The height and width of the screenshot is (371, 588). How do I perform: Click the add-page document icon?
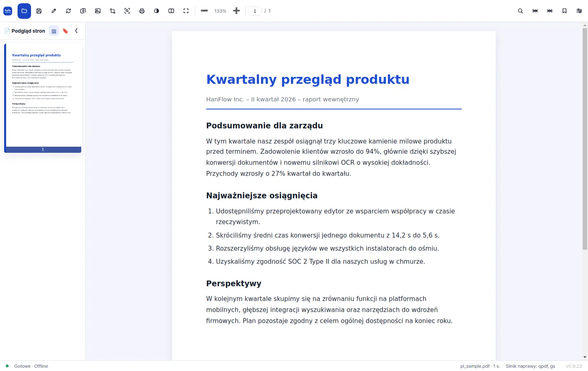pyautogui.click(x=83, y=11)
